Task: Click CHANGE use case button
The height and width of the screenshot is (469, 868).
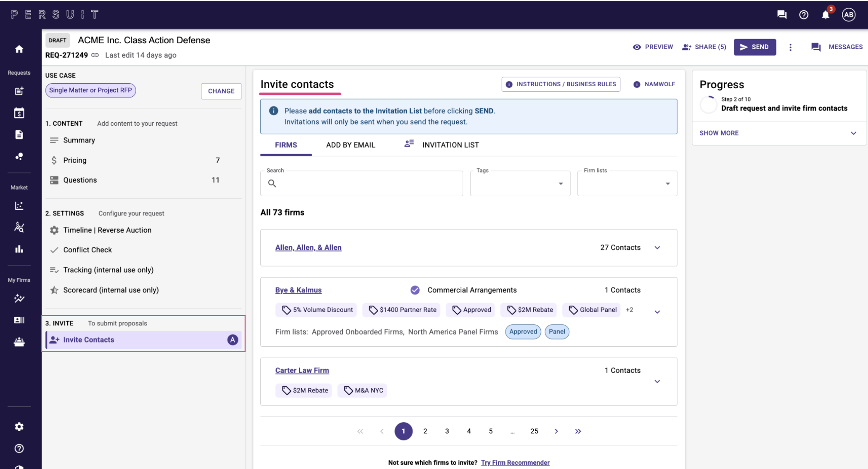Action: 221,91
